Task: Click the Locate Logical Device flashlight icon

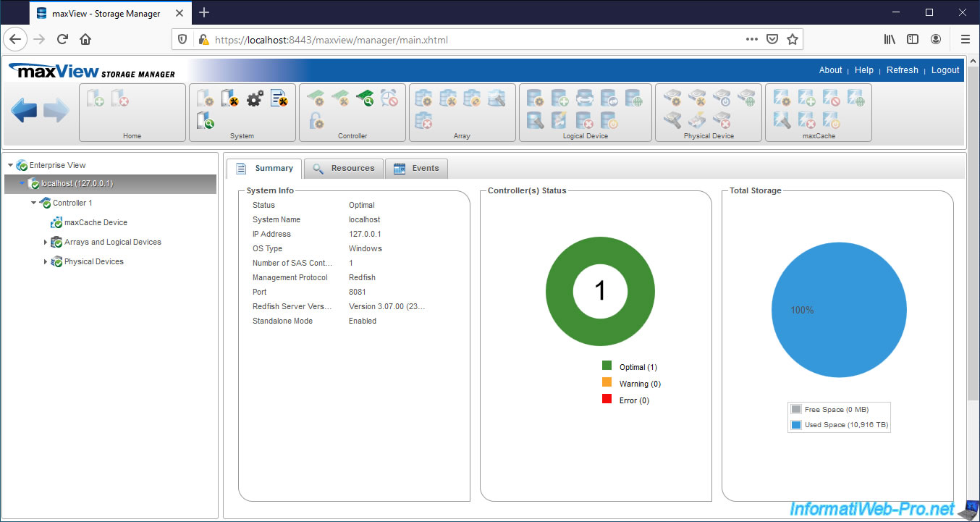Action: 536,122
